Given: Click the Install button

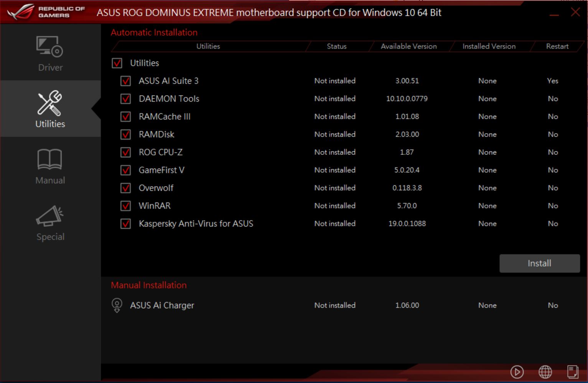Looking at the screenshot, I should tap(539, 263).
